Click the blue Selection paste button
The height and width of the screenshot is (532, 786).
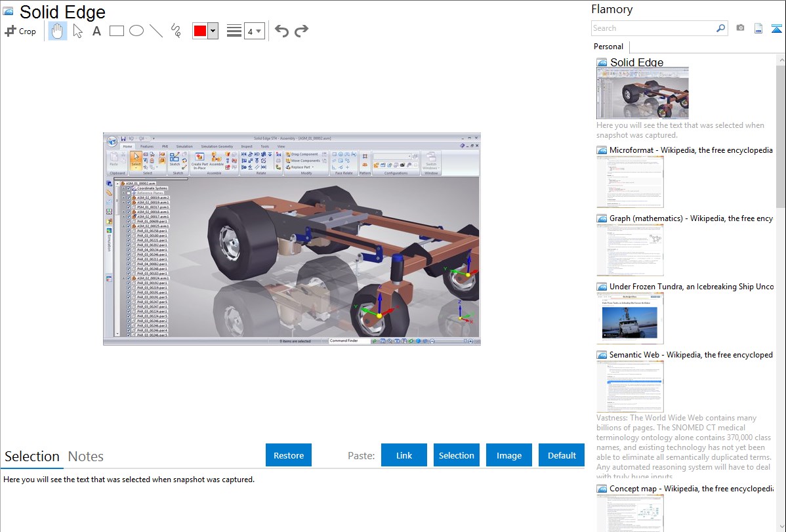[x=456, y=455]
